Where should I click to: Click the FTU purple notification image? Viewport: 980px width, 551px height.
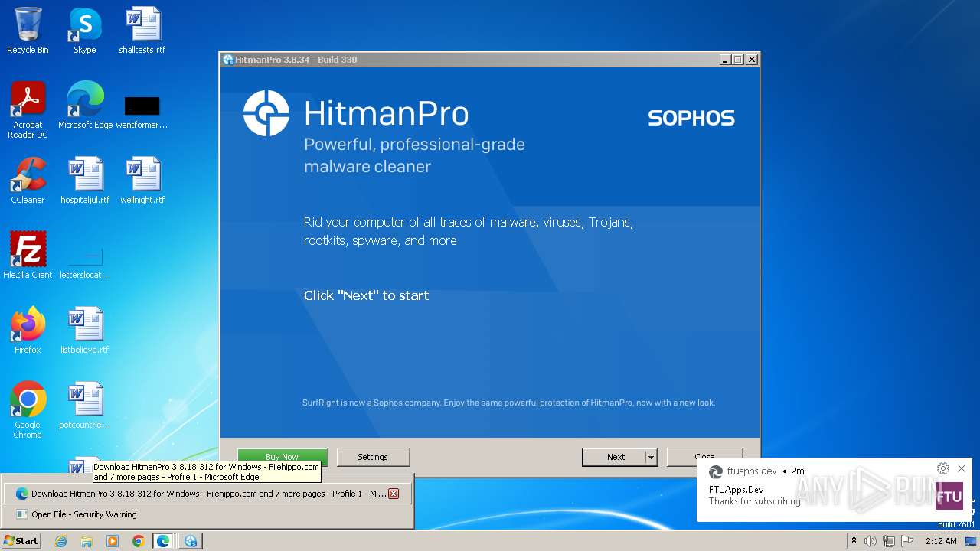click(949, 496)
